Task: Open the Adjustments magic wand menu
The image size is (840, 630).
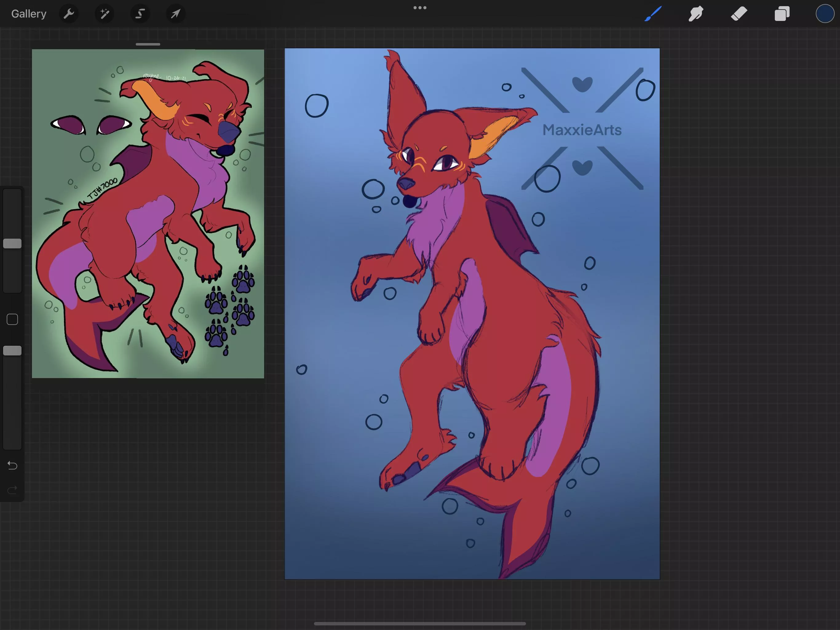Action: (105, 14)
